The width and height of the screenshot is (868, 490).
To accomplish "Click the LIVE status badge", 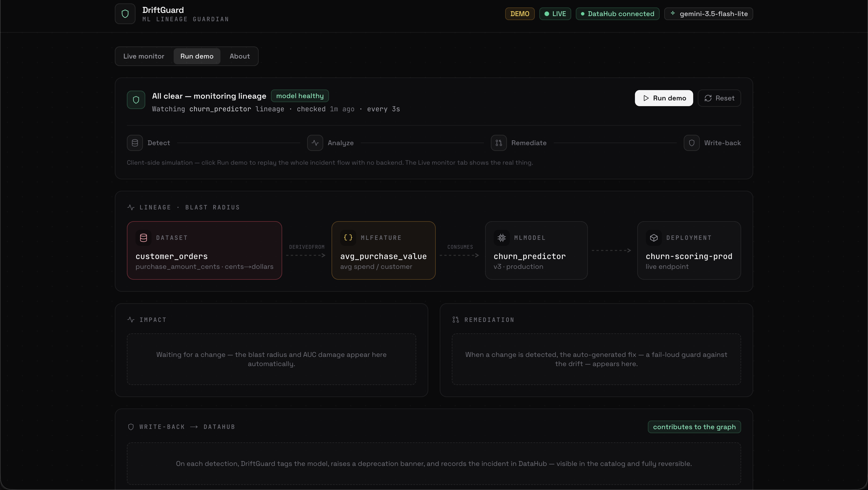I will [555, 14].
